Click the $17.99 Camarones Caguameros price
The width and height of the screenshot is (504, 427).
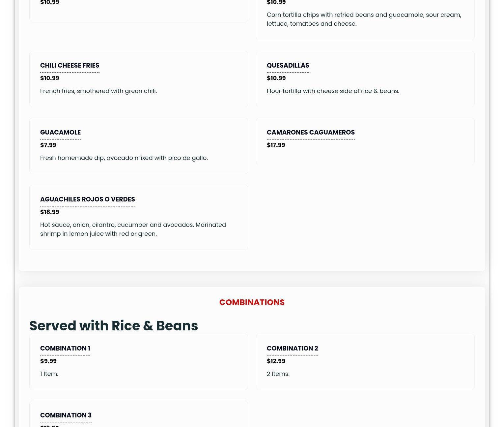tap(276, 145)
